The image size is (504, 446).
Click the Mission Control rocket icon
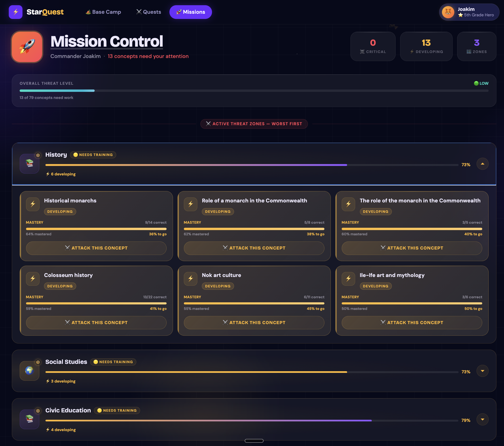(x=27, y=47)
